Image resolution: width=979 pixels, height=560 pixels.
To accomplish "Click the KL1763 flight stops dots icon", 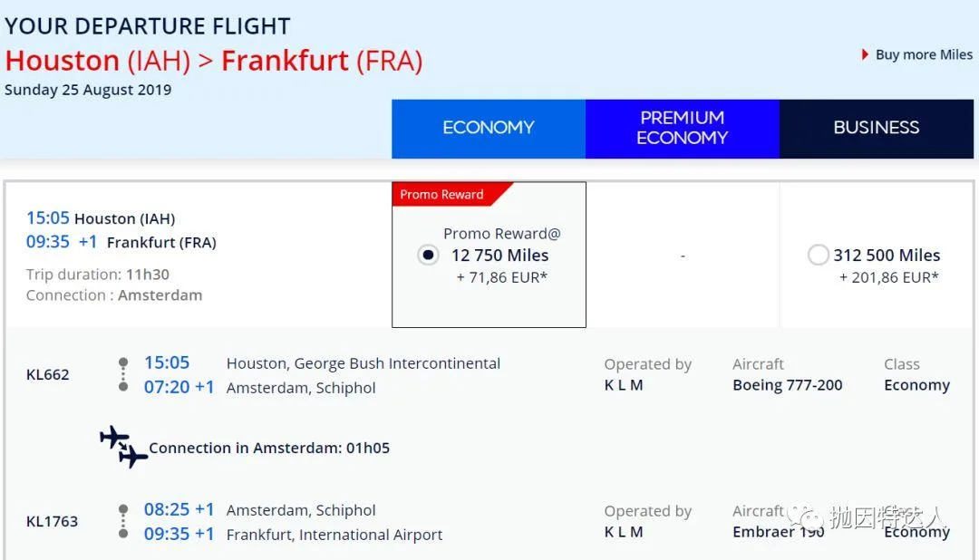I will point(123,521).
